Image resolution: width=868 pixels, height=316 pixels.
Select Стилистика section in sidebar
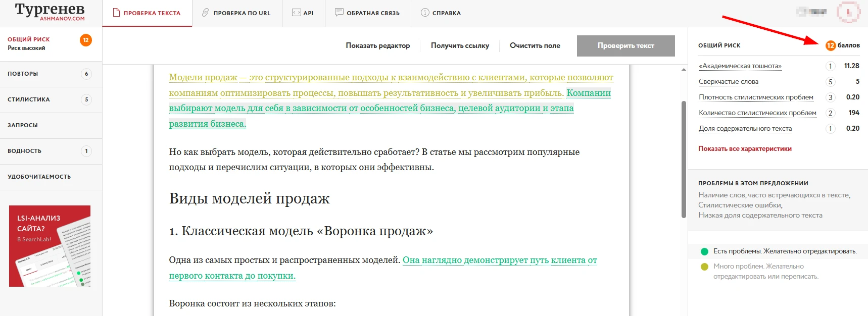(x=51, y=99)
